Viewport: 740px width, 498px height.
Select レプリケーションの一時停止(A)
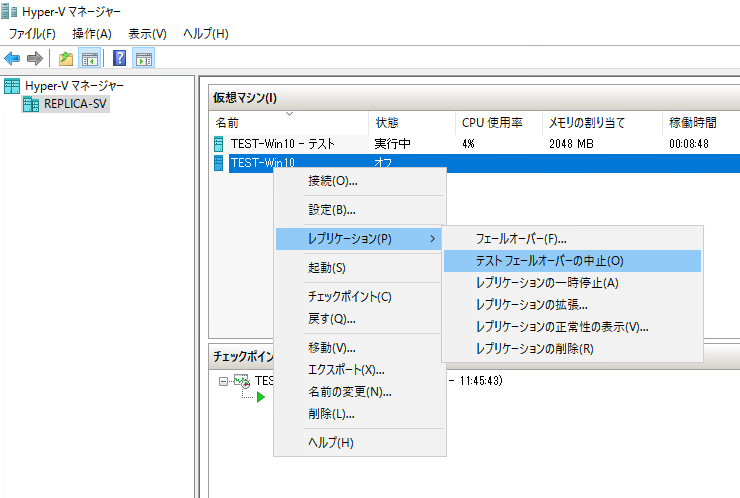pyautogui.click(x=572, y=283)
